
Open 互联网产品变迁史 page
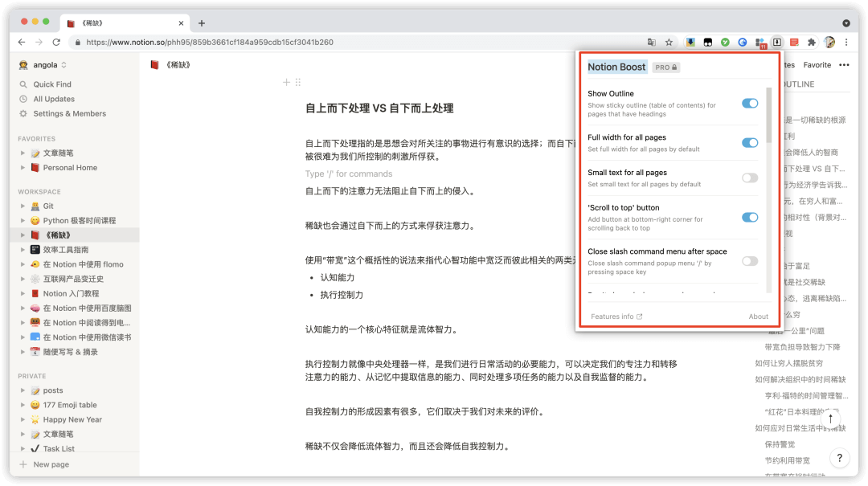coord(74,279)
